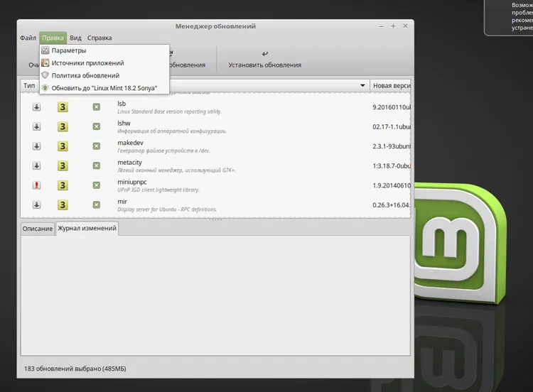Select the lsb package row
The image size is (533, 392).
click(215, 107)
